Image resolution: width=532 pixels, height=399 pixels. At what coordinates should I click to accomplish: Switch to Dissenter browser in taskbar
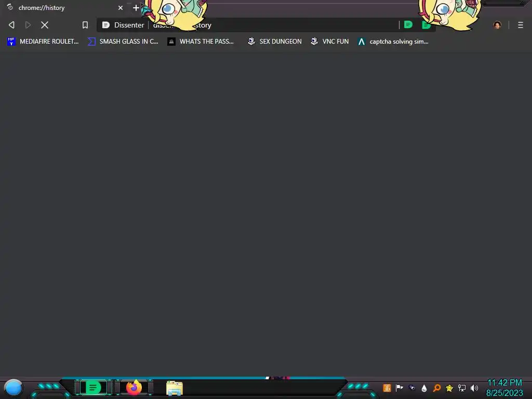point(94,388)
